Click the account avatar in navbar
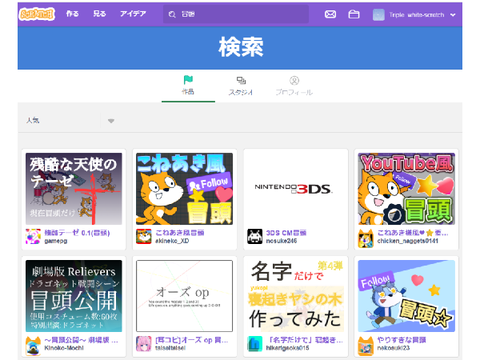 (379, 15)
